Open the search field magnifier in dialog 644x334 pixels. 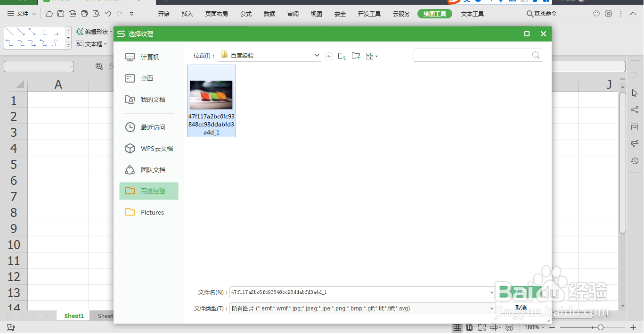pos(536,55)
